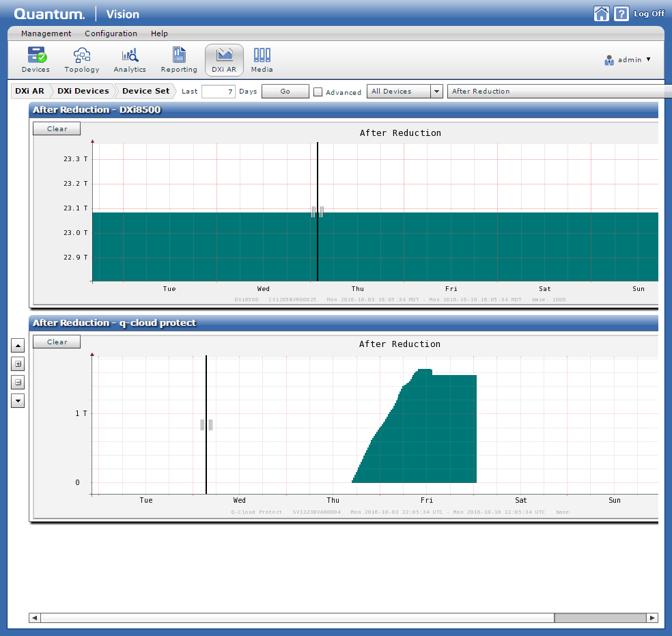
Task: Click Clear in DXi8500 graph
Action: pyautogui.click(x=57, y=128)
